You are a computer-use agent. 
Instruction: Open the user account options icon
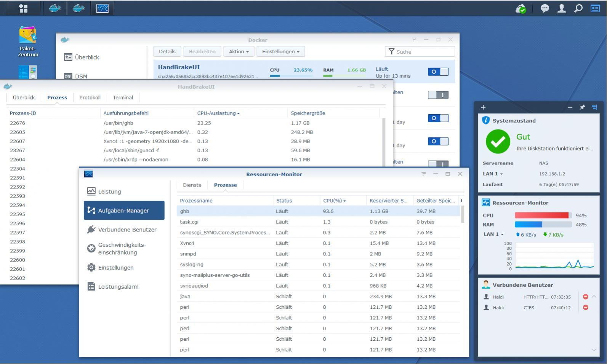point(562,8)
